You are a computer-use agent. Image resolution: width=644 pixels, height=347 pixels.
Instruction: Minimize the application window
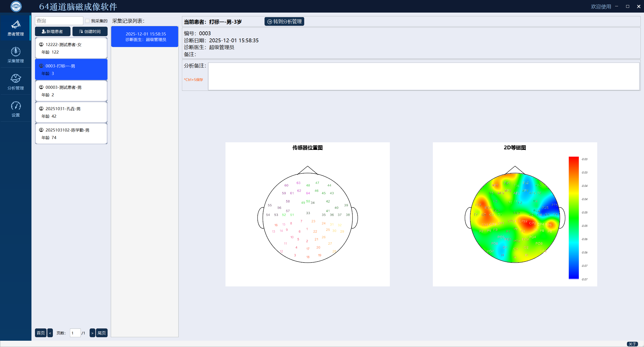[x=617, y=6]
